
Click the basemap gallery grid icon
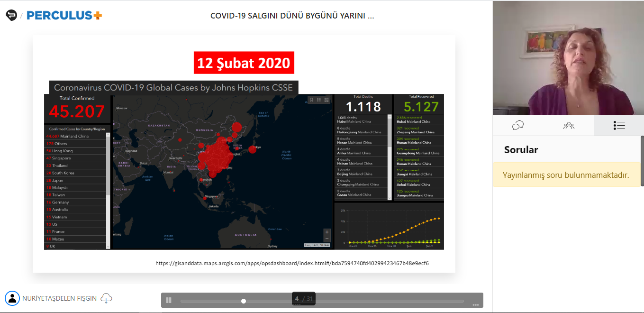327,100
